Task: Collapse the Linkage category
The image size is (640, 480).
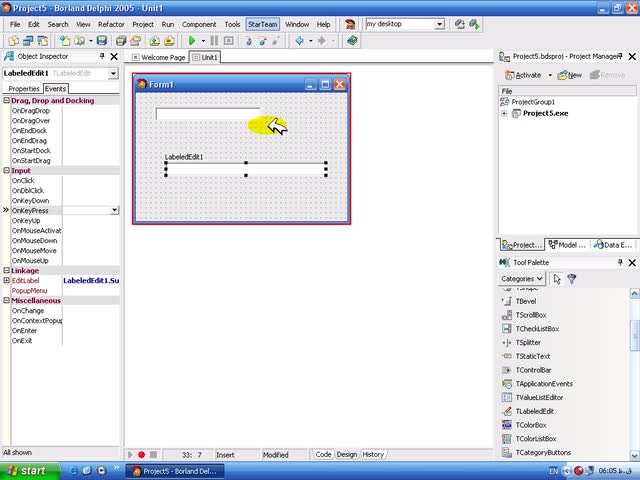Action: coord(7,270)
